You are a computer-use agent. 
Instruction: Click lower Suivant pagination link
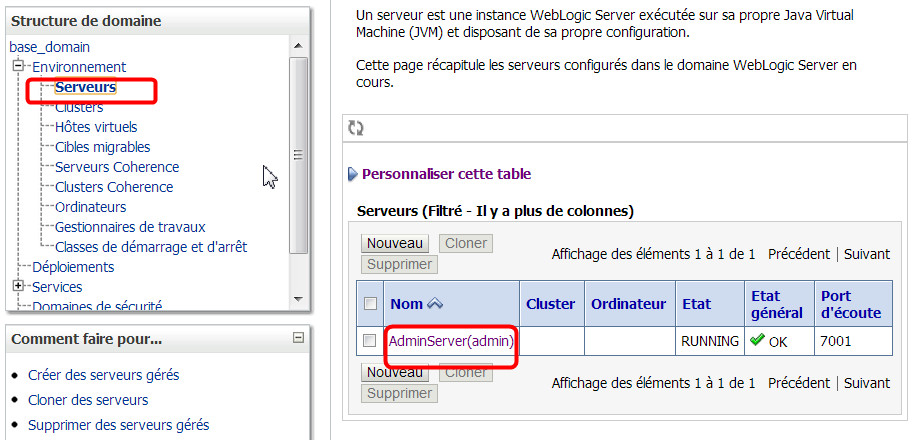click(867, 383)
